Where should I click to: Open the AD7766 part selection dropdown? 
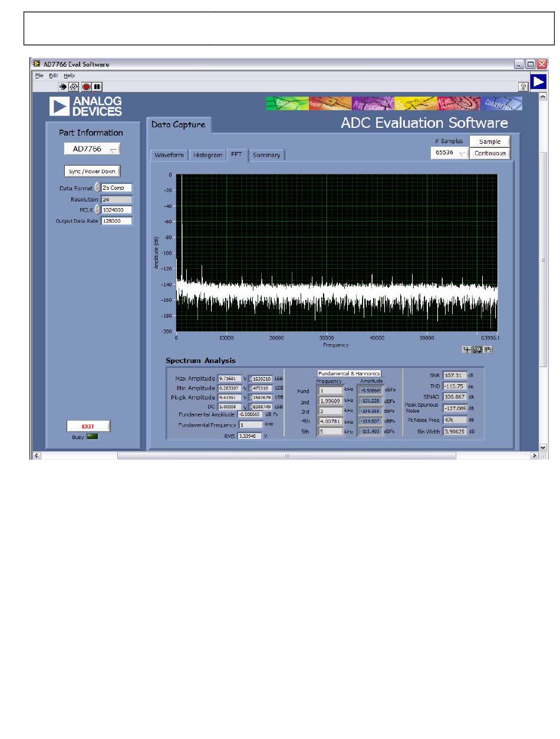point(92,149)
